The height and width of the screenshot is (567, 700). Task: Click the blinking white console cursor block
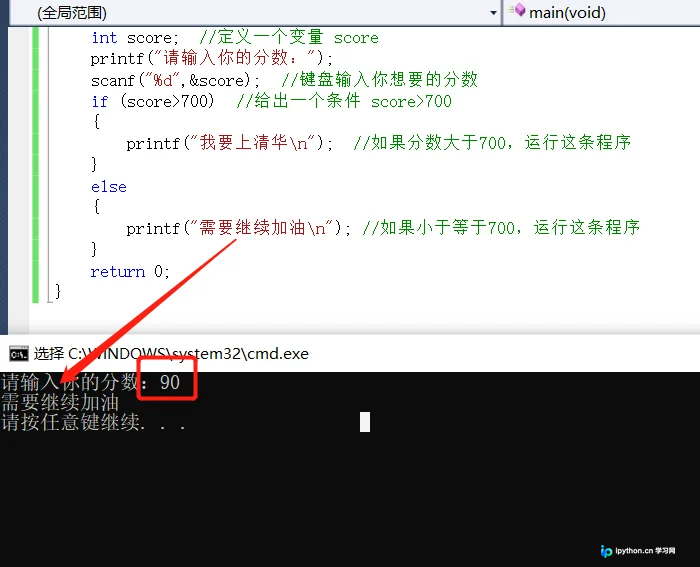click(x=365, y=422)
